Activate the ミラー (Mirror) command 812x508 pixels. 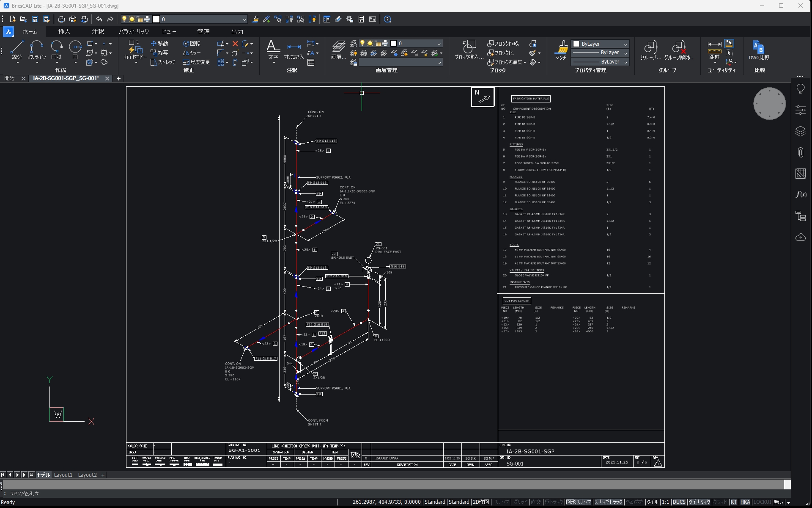[x=192, y=52]
